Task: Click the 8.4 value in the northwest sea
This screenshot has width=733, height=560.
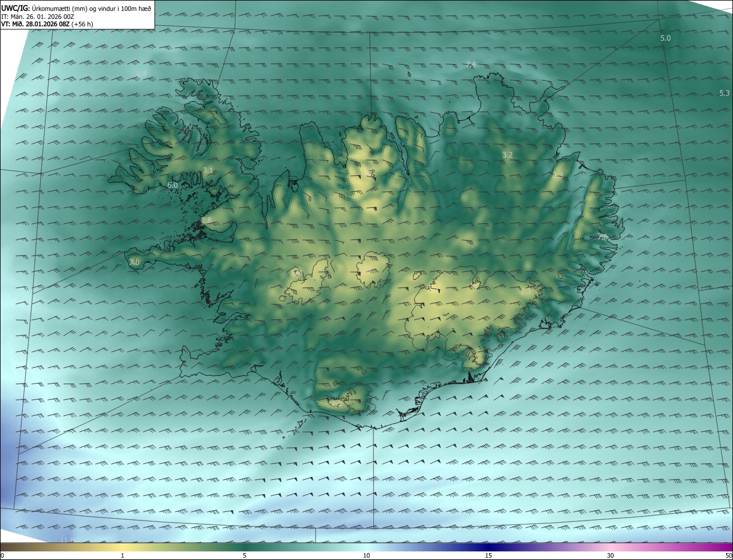Action: (x=141, y=74)
